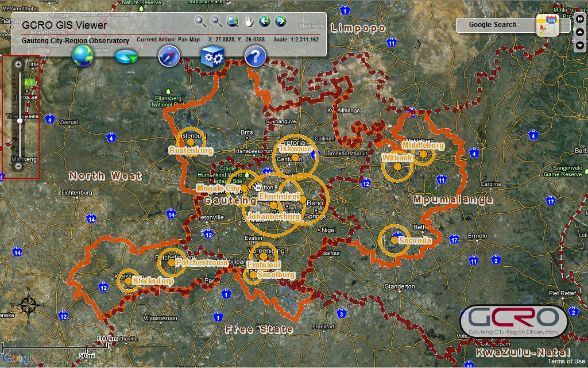Viewport: 588px width, 368px height.
Task: Click the Witbank marker label
Action: pyautogui.click(x=397, y=158)
